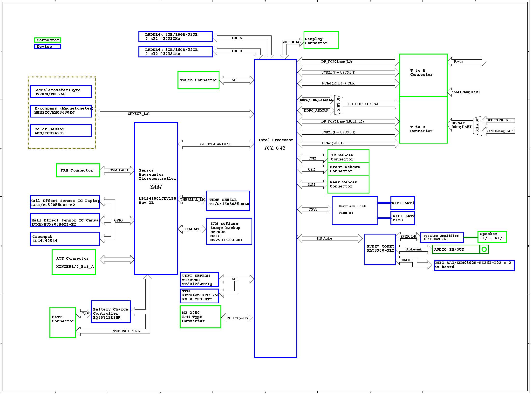Select the Intel Processor ICL U42 block
The image size is (532, 394).
tap(276, 208)
